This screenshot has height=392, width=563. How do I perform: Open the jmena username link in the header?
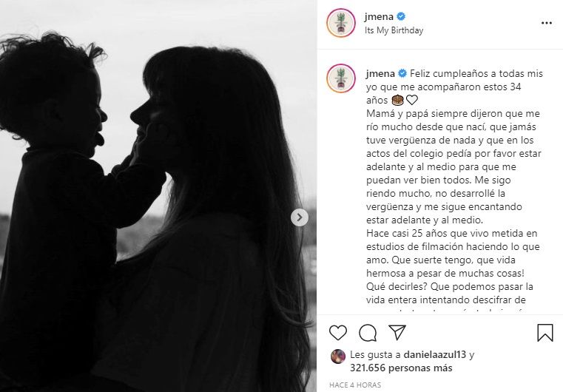coord(380,16)
